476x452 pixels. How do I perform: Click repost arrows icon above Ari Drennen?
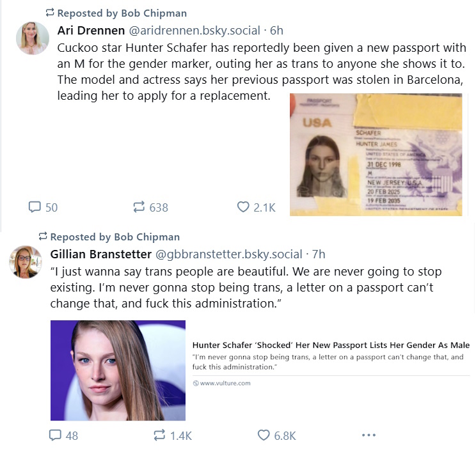pyautogui.click(x=50, y=13)
